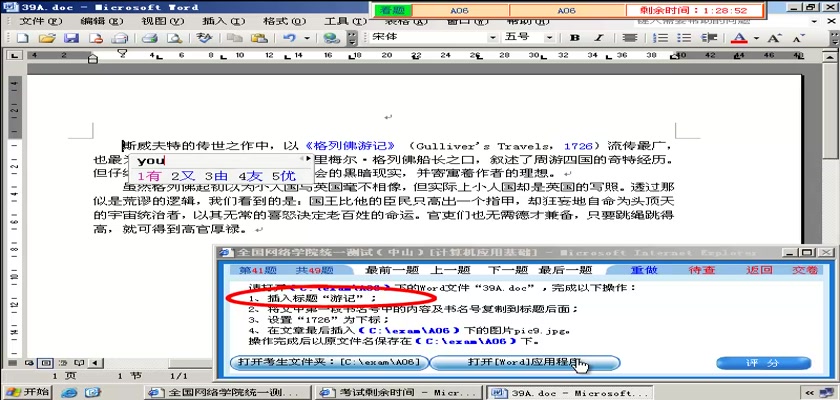Show next IME candidate page arrow
The width and height of the screenshot is (840, 400).
[x=309, y=159]
